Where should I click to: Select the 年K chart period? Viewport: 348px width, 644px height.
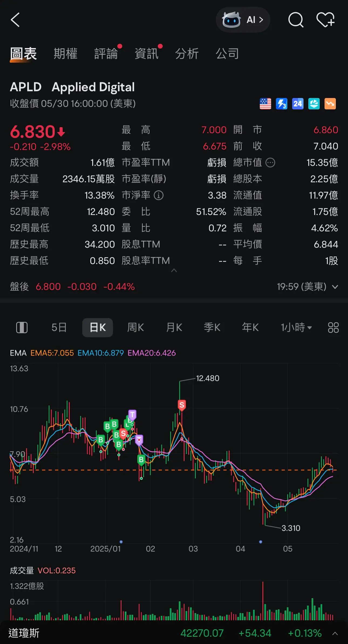[x=250, y=328]
